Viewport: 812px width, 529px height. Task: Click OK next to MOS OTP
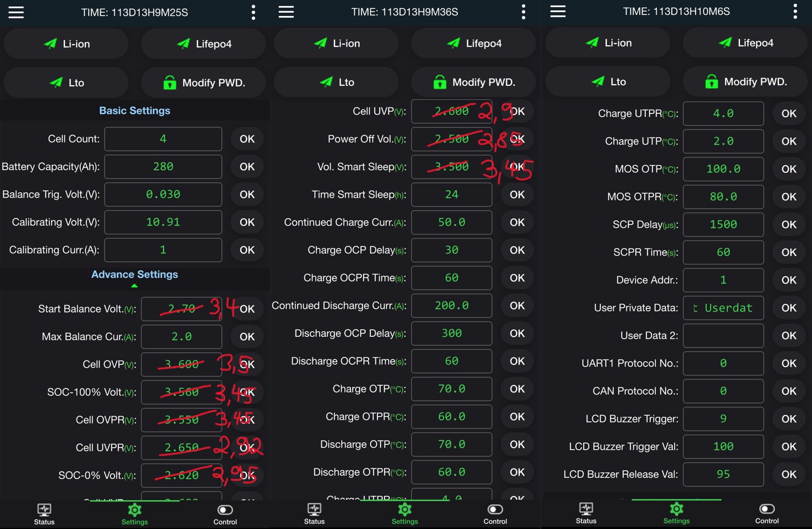tap(789, 169)
